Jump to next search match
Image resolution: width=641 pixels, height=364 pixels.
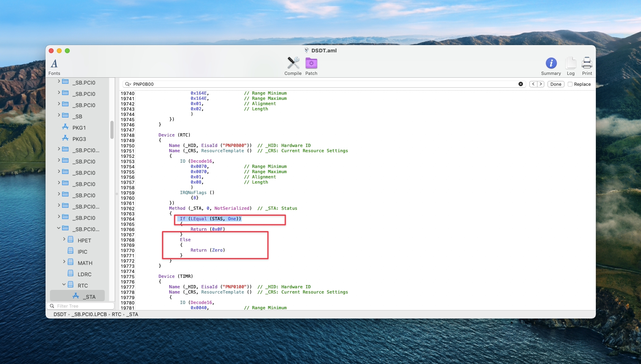pyautogui.click(x=541, y=84)
